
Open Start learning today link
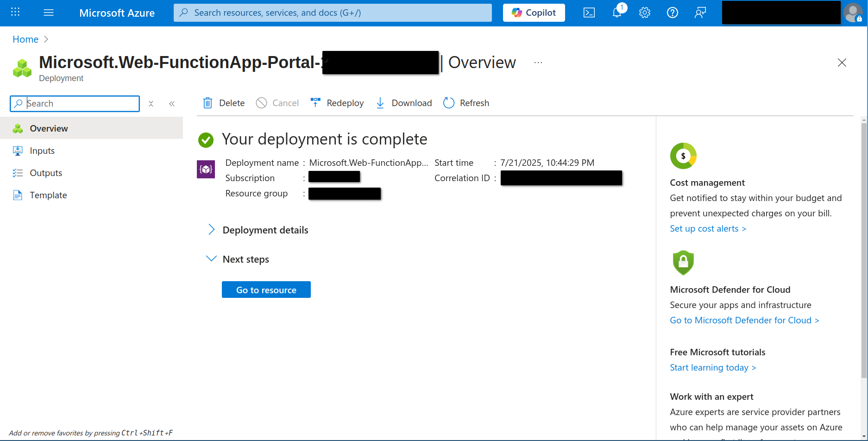point(713,367)
